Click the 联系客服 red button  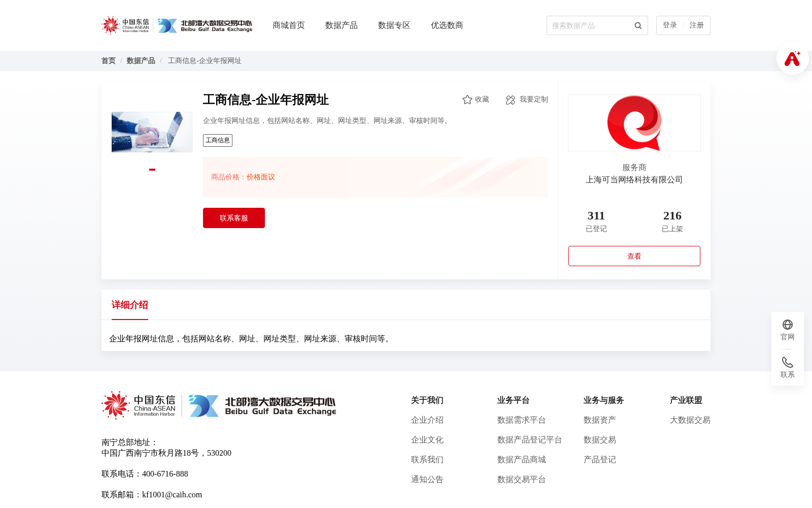(x=234, y=218)
